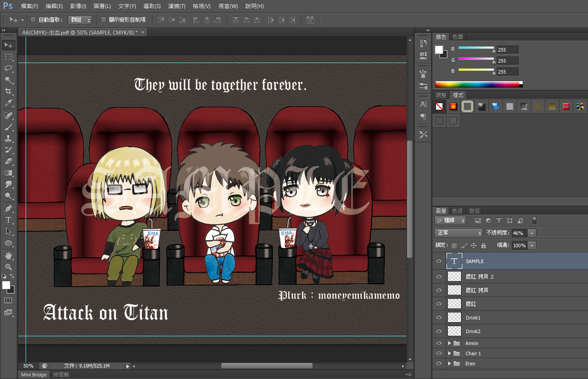This screenshot has width=588, height=379.
Task: Open the layer blend mode dropdown
Action: (x=458, y=233)
